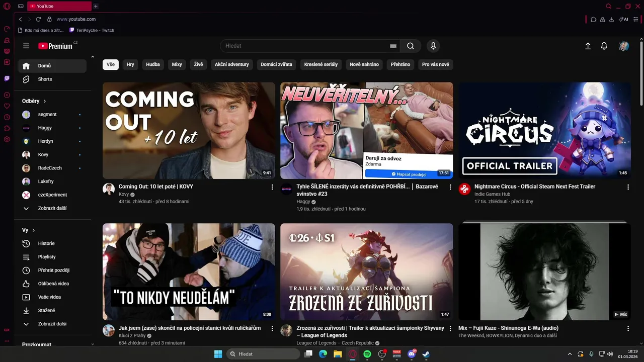This screenshot has width=644, height=362.
Task: Select the Hudba filter chip
Action: [153, 64]
